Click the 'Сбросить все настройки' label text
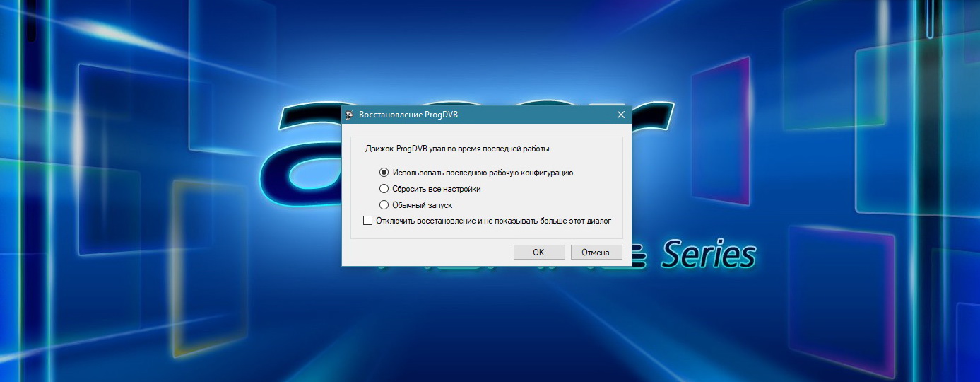The height and width of the screenshot is (382, 980). pos(437,189)
